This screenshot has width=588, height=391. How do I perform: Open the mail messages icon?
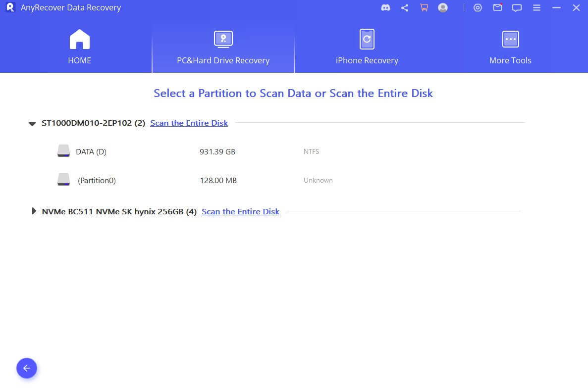tap(497, 8)
